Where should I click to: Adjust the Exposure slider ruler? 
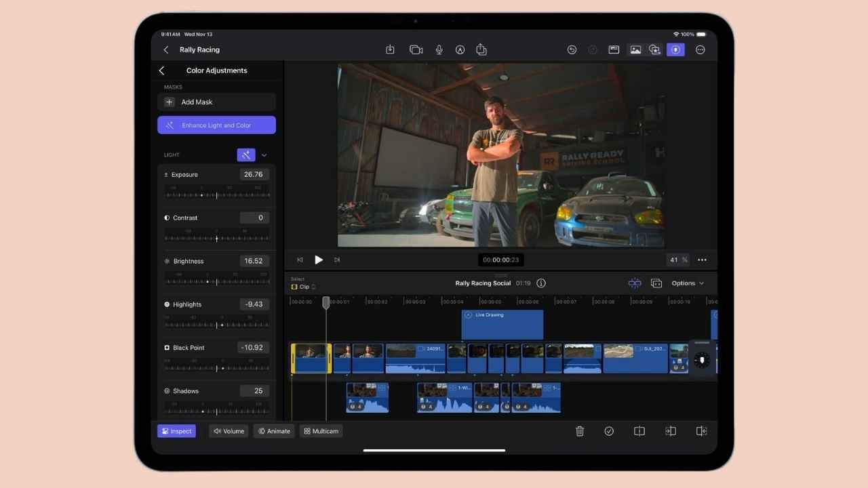tap(216, 195)
